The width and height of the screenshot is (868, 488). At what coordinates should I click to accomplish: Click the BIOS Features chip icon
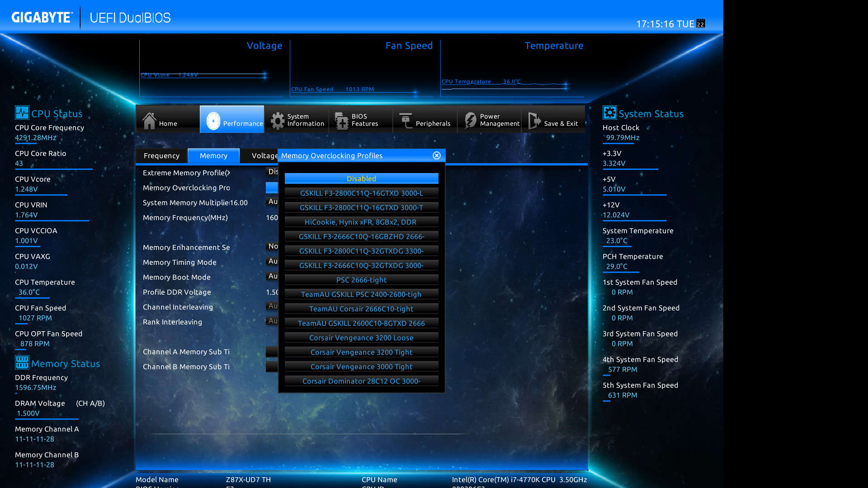point(341,120)
